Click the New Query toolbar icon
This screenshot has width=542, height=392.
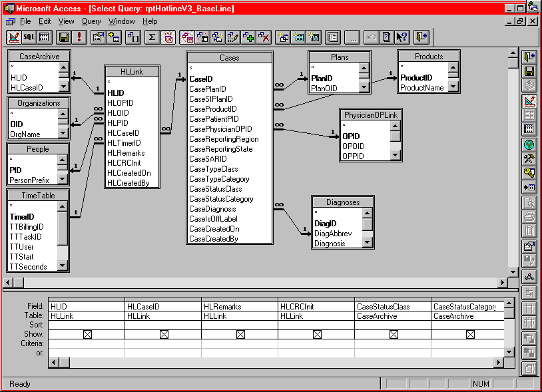(283, 37)
